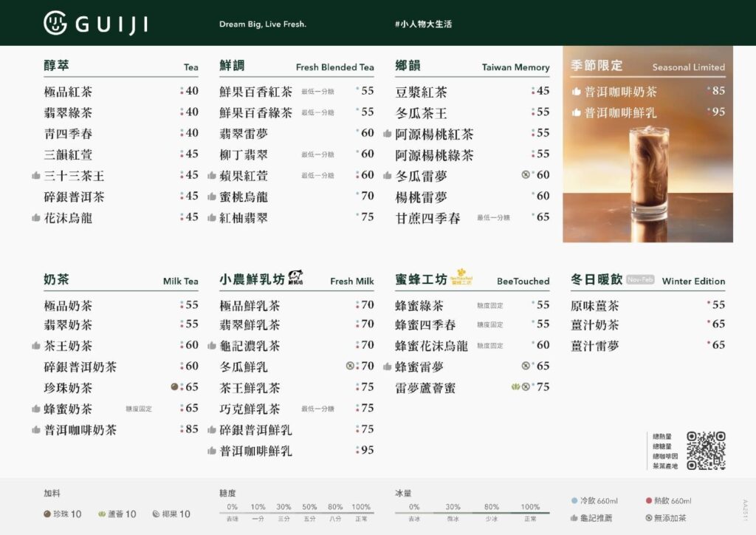The image size is (756, 535).
Task: Click the cow icon beside 小農鮮乳坊
Action: point(296,278)
